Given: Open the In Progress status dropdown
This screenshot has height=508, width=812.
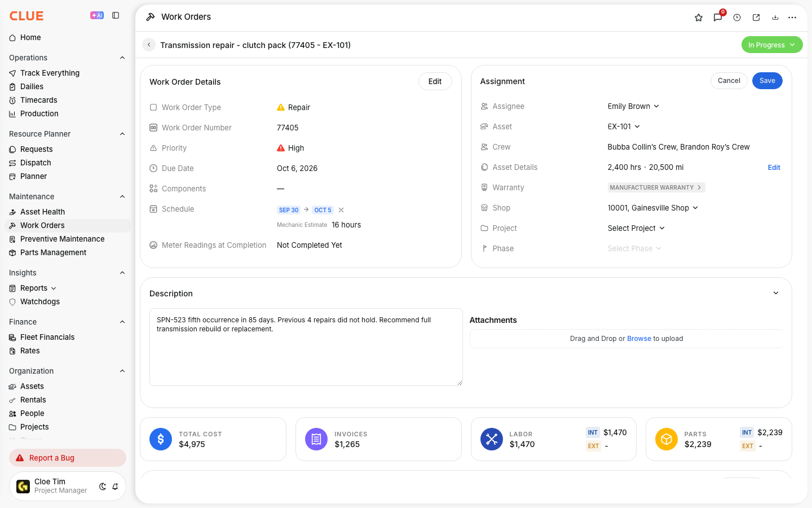Looking at the screenshot, I should (772, 45).
